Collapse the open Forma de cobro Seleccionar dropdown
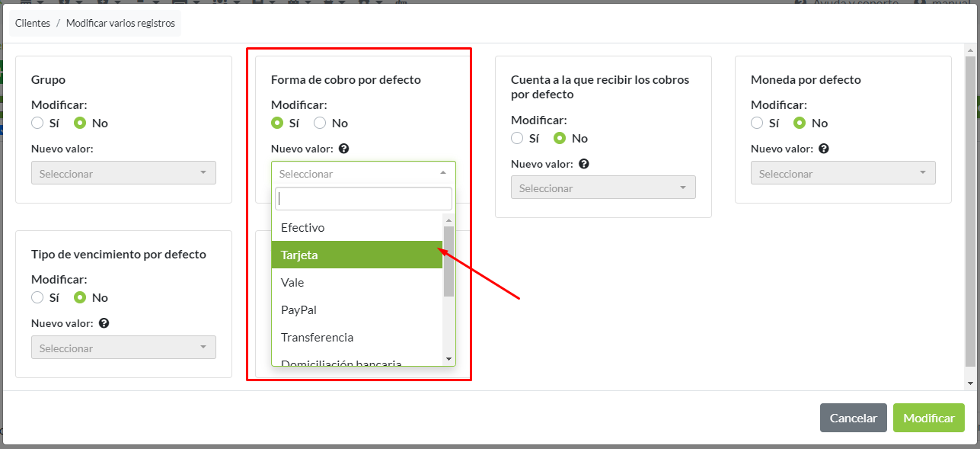The height and width of the screenshot is (449, 980). (363, 173)
